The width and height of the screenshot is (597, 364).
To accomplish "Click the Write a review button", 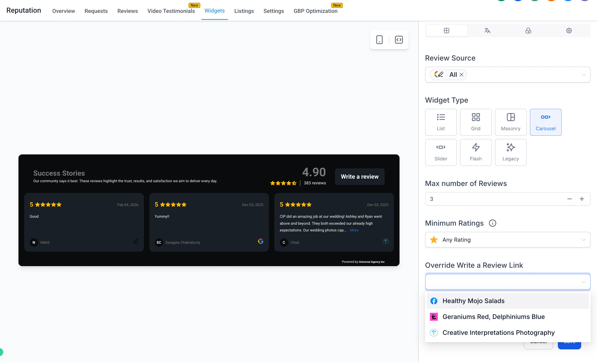I will [x=359, y=177].
